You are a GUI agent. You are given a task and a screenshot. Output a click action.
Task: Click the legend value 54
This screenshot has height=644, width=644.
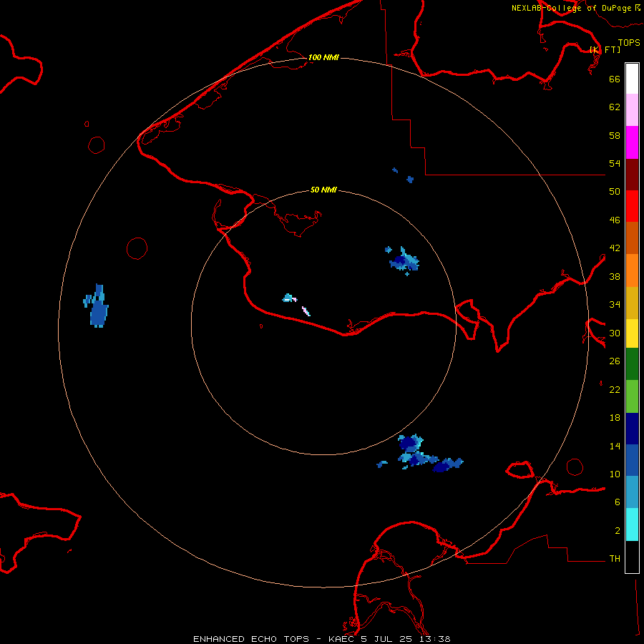(x=615, y=163)
